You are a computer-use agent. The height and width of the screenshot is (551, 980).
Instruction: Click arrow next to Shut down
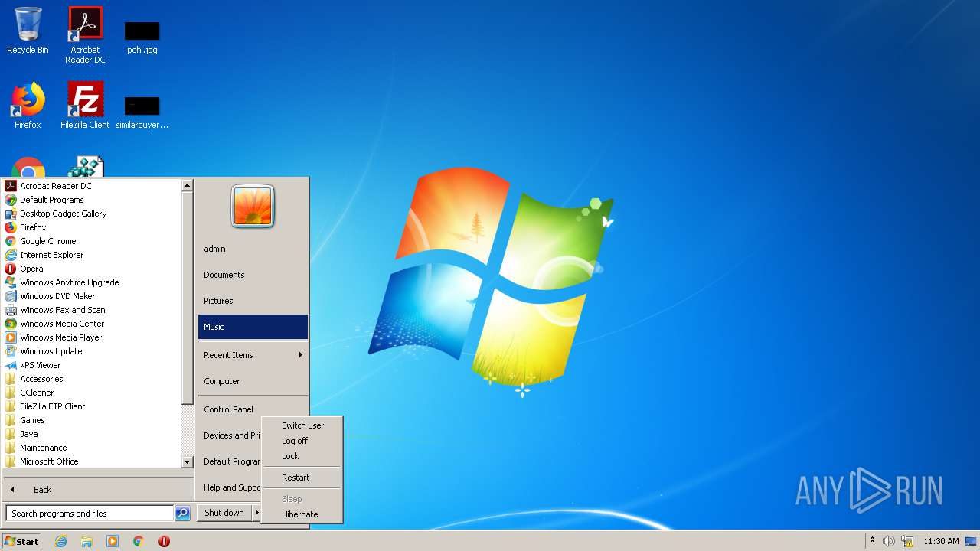coord(257,513)
